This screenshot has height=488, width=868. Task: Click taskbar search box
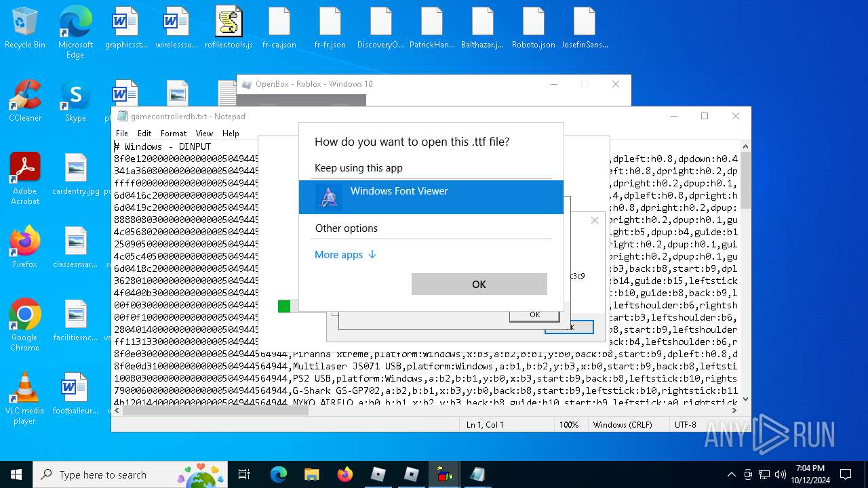click(x=131, y=474)
